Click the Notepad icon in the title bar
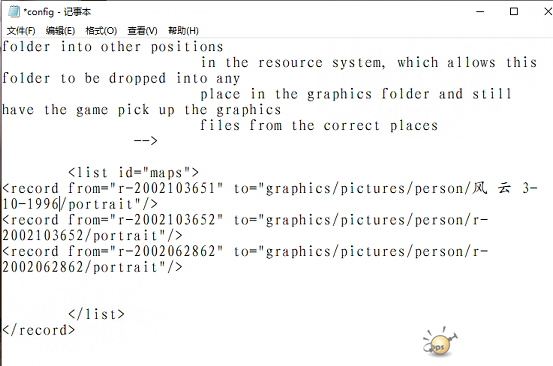 click(14, 12)
